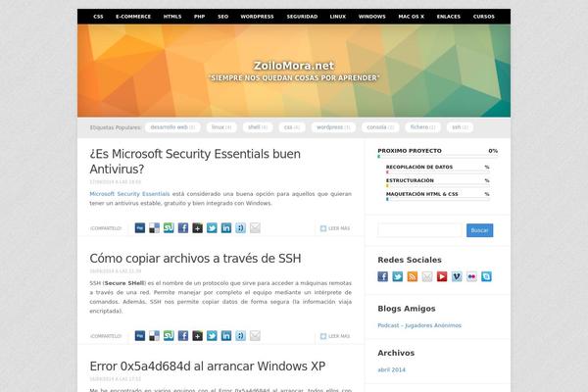Screen dimensions: 588x392
Task: Open YouTube in Redes Sociales
Action: pyautogui.click(x=442, y=276)
